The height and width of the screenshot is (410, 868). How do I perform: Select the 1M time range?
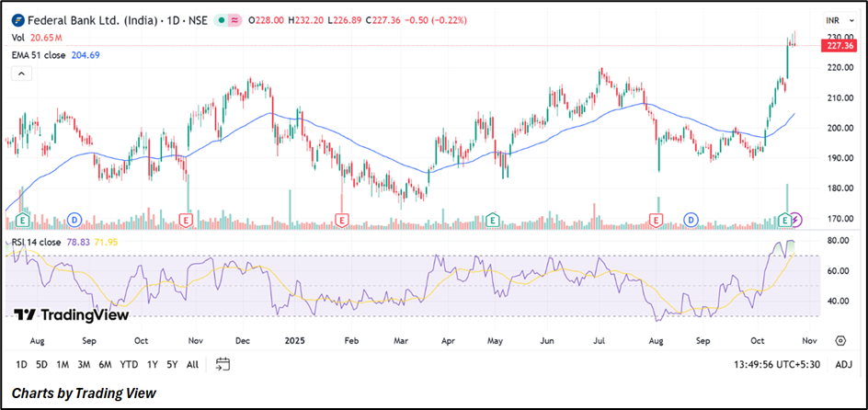tap(62, 364)
